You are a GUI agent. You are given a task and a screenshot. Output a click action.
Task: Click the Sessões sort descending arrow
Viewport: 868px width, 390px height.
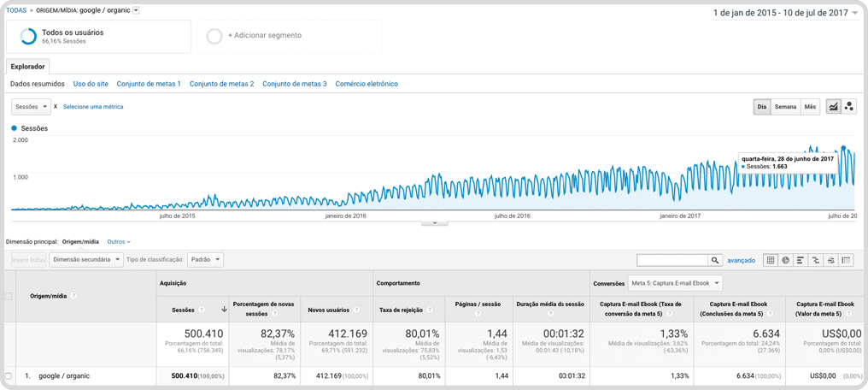pyautogui.click(x=224, y=310)
